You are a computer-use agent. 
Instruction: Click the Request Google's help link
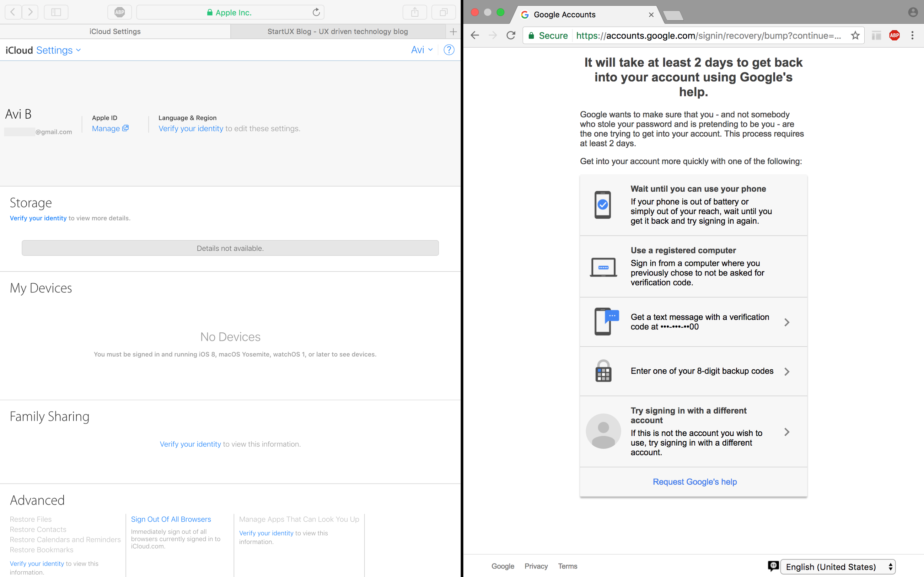[694, 481]
